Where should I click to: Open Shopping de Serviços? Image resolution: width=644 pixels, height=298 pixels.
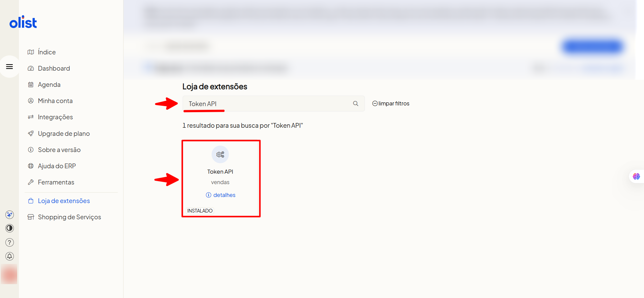pyautogui.click(x=70, y=217)
